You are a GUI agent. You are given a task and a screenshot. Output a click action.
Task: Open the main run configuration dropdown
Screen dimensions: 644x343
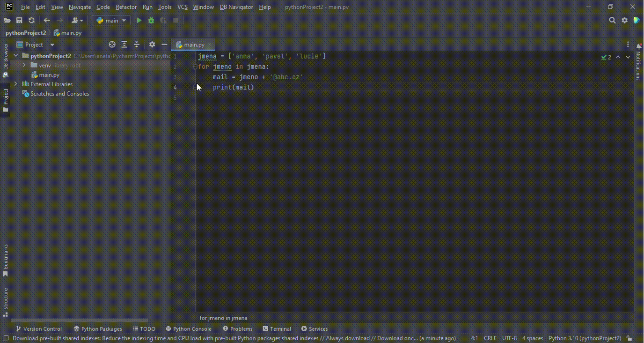(111, 20)
